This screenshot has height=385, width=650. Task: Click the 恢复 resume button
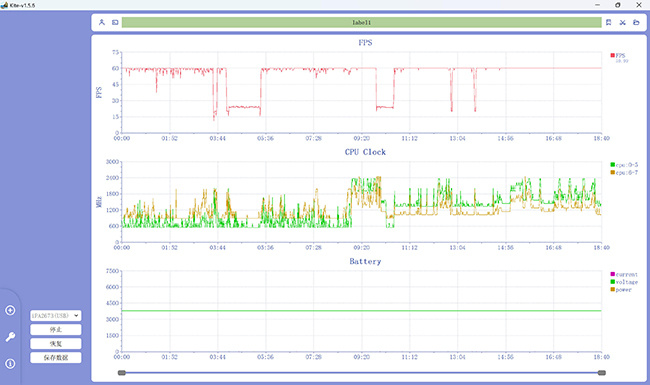tap(56, 344)
